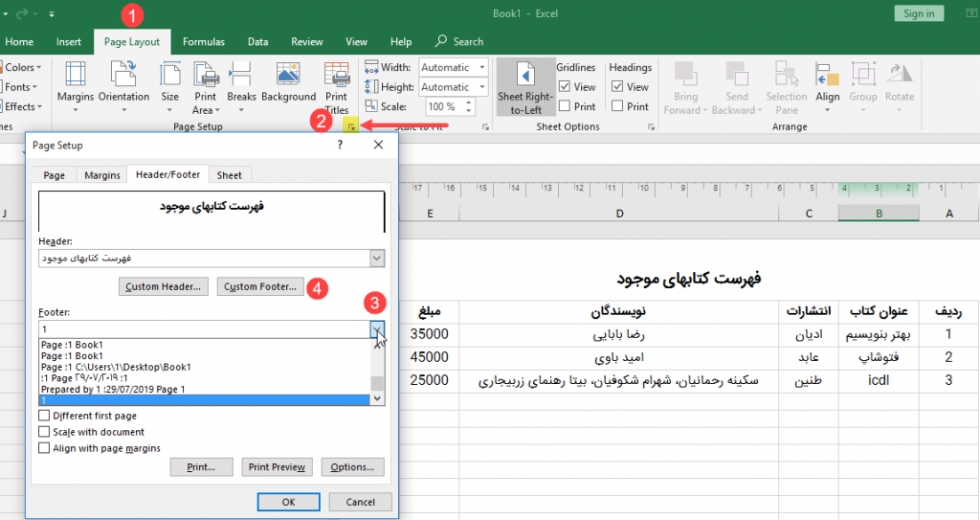Image resolution: width=980 pixels, height=520 pixels.
Task: Switch to the Margins tab
Action: [101, 175]
